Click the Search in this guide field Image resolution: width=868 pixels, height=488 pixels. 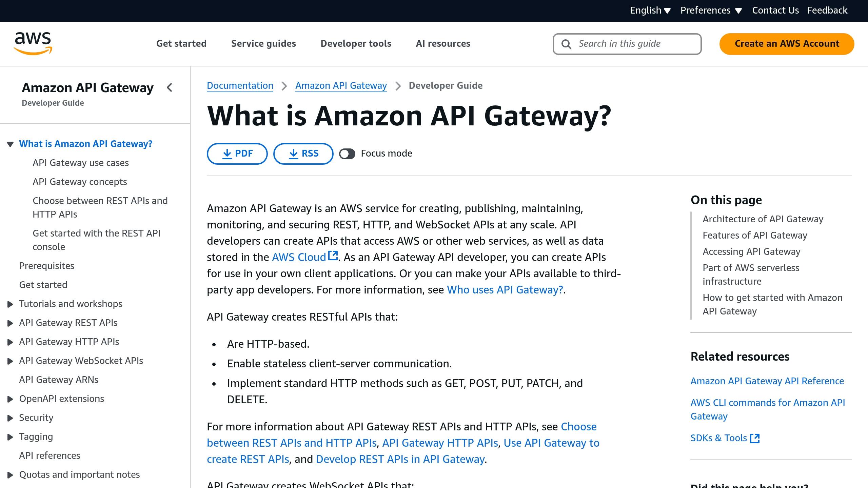tap(627, 44)
